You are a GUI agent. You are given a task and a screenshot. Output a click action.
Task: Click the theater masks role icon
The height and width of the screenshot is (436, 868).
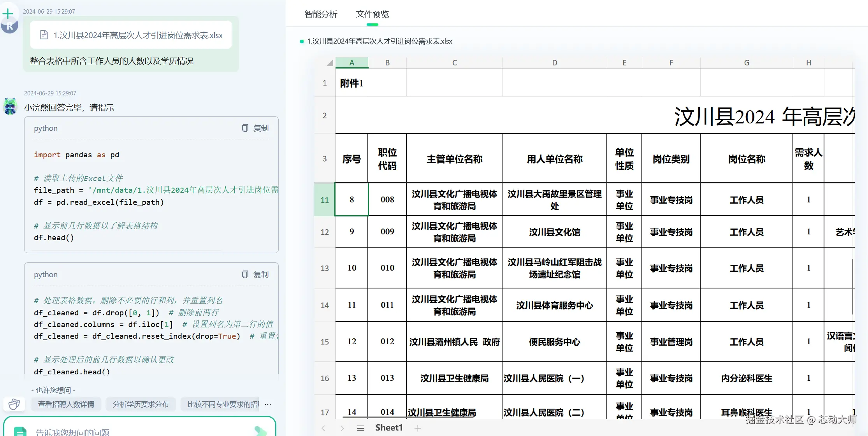click(14, 404)
